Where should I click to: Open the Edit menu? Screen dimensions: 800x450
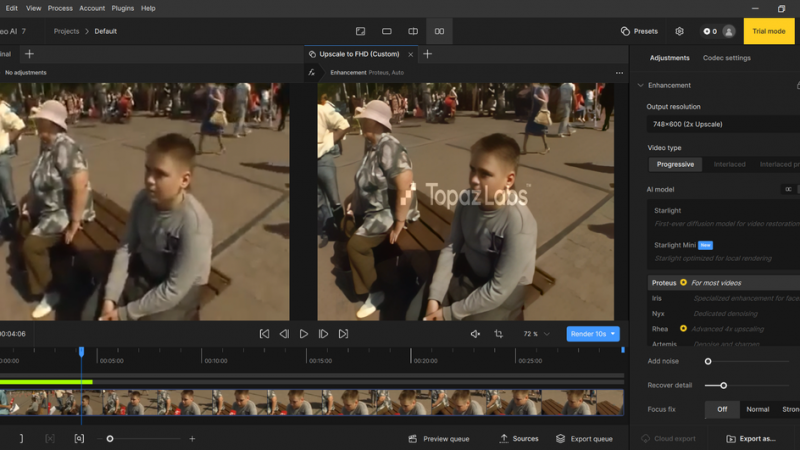point(12,8)
